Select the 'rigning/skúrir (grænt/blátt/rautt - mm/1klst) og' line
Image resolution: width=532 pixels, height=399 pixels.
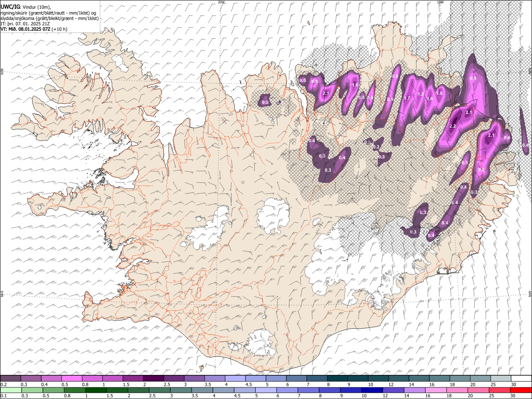pyautogui.click(x=49, y=13)
